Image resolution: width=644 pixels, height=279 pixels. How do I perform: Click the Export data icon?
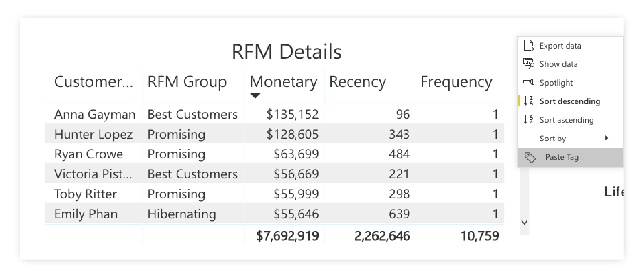coord(529,46)
